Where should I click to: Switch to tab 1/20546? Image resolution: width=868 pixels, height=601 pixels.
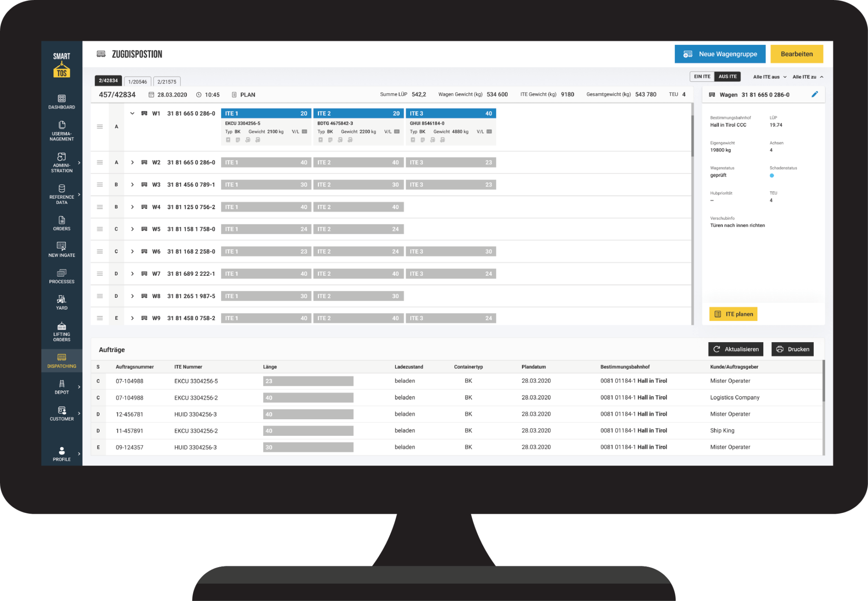click(x=138, y=81)
